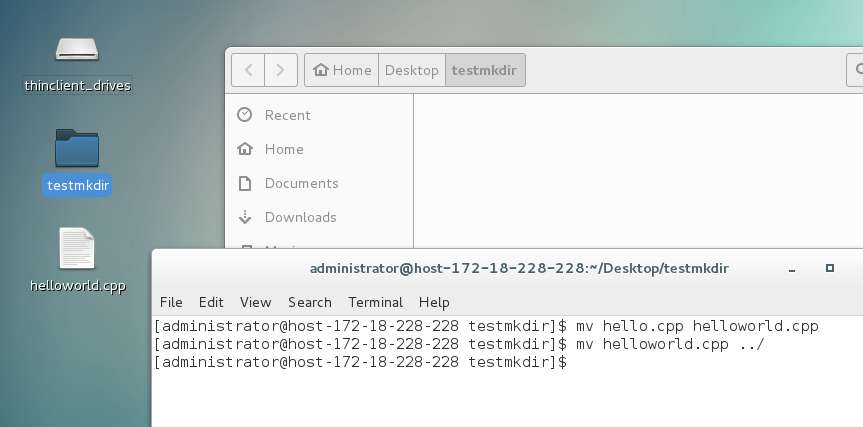Image resolution: width=863 pixels, height=427 pixels.
Task: Open the terminal Edit menu
Action: [x=211, y=302]
